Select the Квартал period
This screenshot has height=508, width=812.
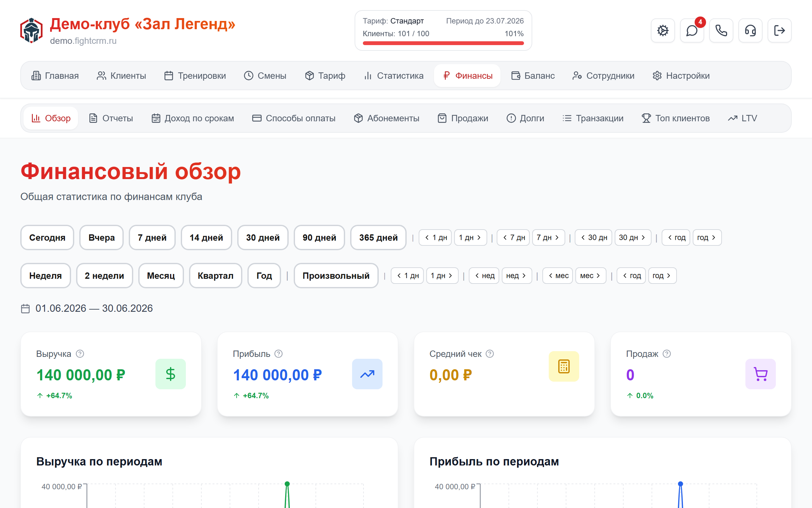pyautogui.click(x=215, y=276)
